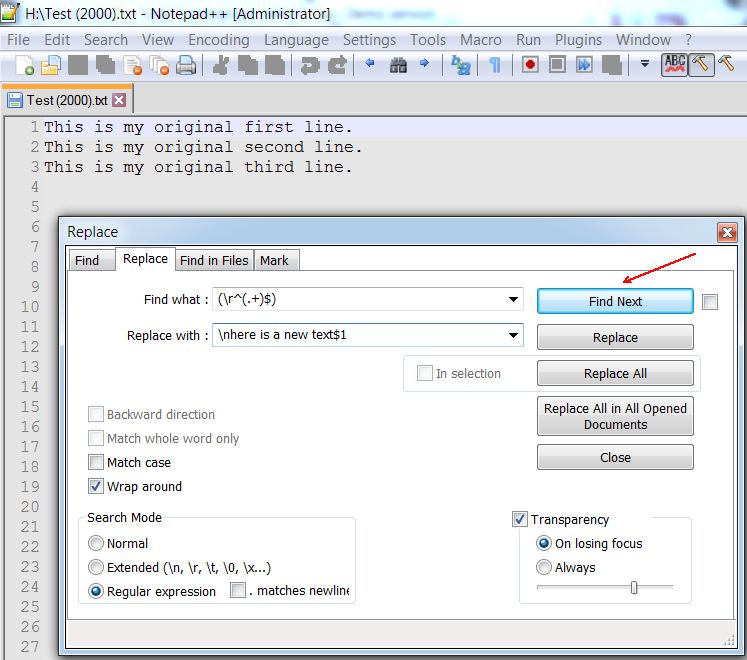Switch to the Find in Files tab

click(214, 260)
